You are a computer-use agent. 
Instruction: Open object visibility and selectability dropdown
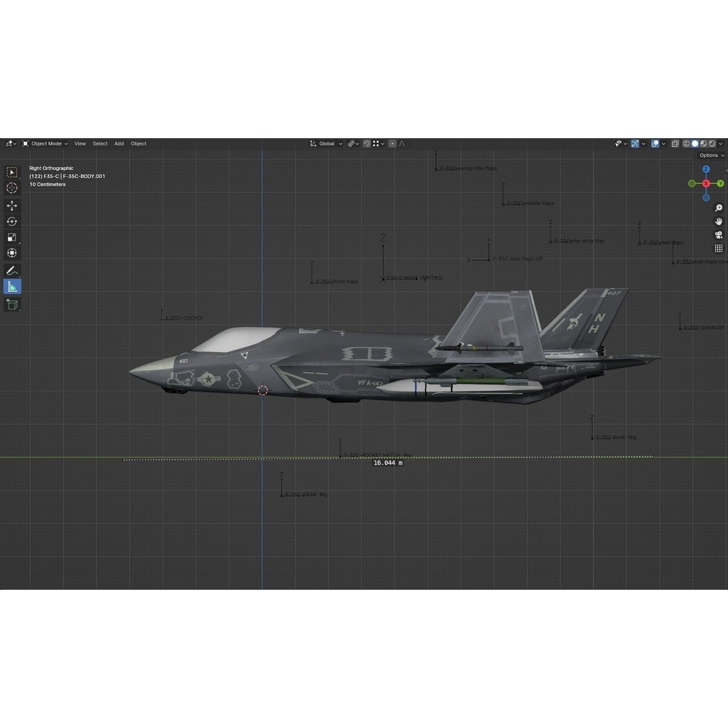click(621, 144)
